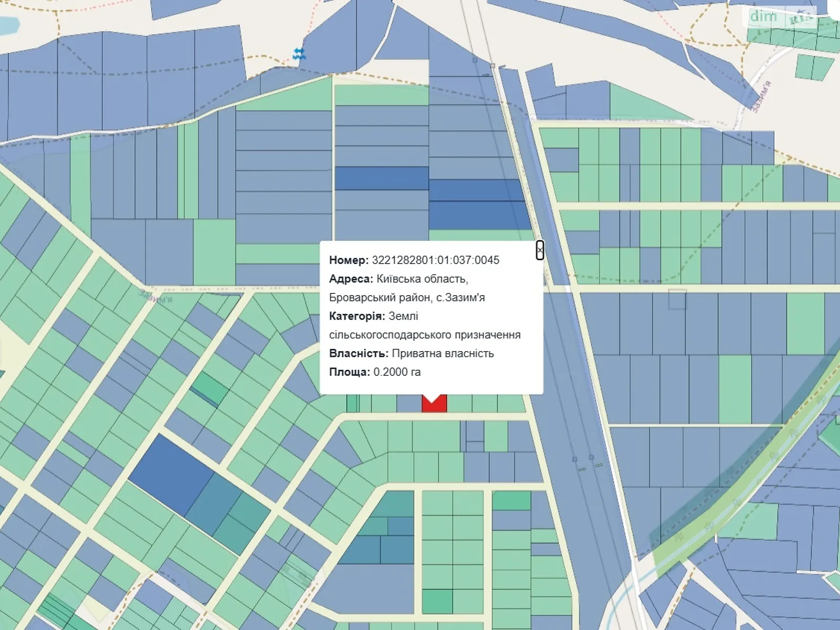
Task: Close the parcel info popup
Action: [x=540, y=250]
